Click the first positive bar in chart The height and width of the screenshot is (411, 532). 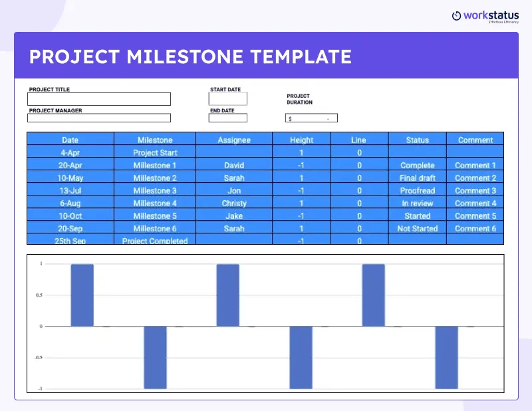(x=82, y=295)
